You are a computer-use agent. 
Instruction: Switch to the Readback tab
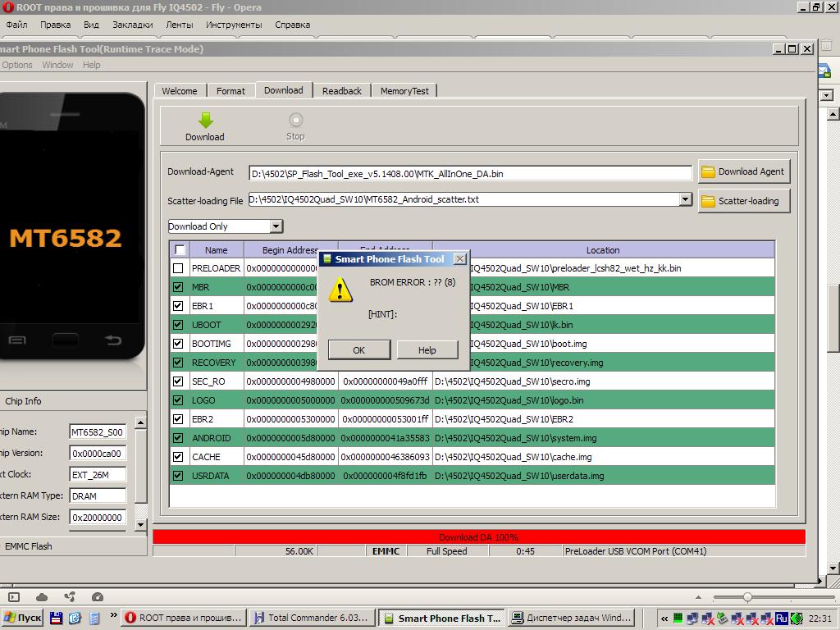341,91
